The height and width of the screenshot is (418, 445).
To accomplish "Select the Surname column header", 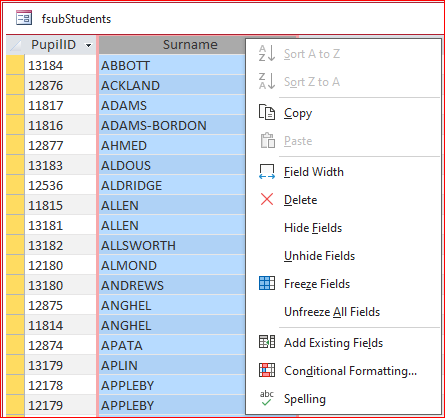I will [172, 45].
